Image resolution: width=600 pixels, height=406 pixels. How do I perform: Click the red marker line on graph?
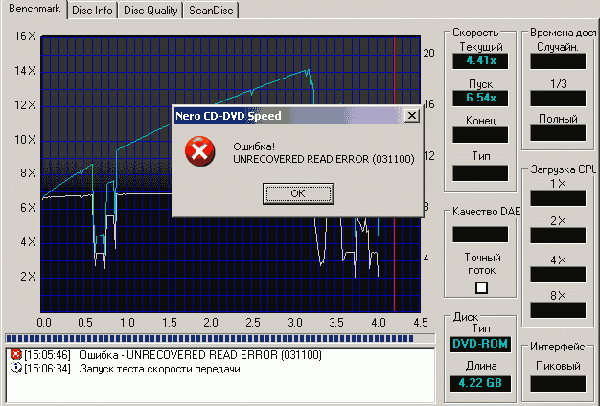[x=394, y=174]
